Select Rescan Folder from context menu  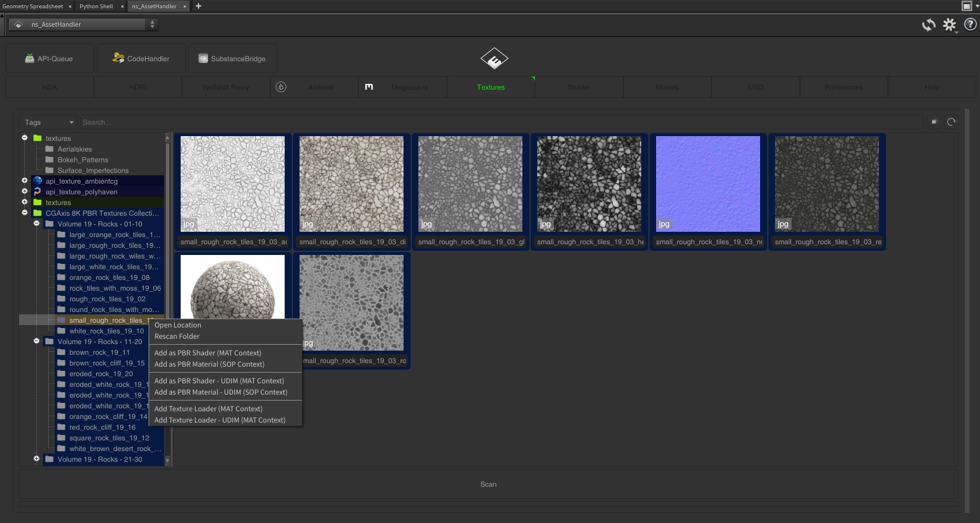tap(177, 336)
